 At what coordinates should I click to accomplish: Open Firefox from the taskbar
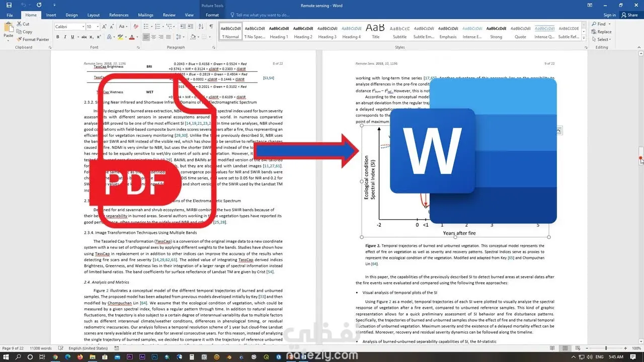(x=79, y=356)
